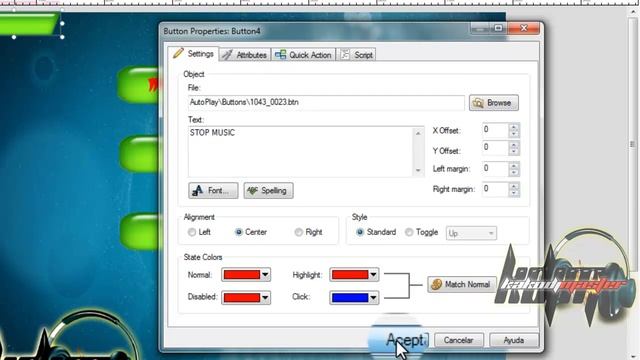Decrease X Offset with the down stepper arrow
Screen dimensions: 640x360
514,134
